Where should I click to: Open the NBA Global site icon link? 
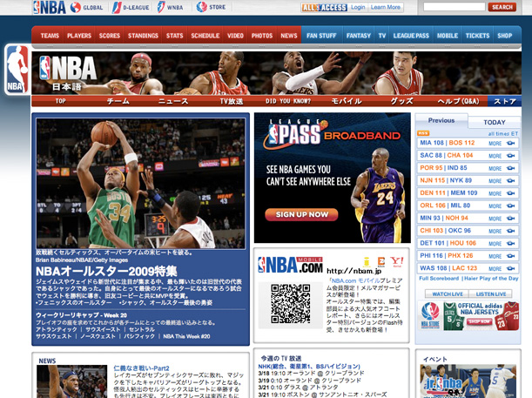(86, 7)
